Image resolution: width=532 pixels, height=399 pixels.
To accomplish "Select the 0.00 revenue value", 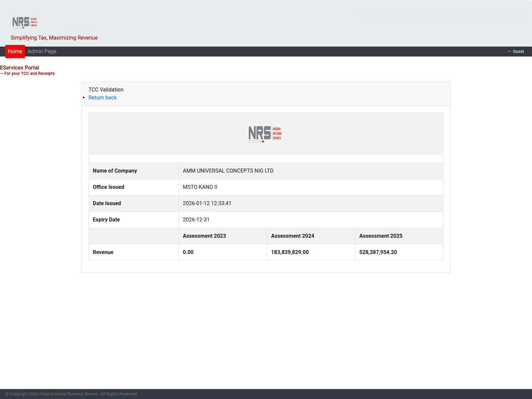I will click(188, 252).
